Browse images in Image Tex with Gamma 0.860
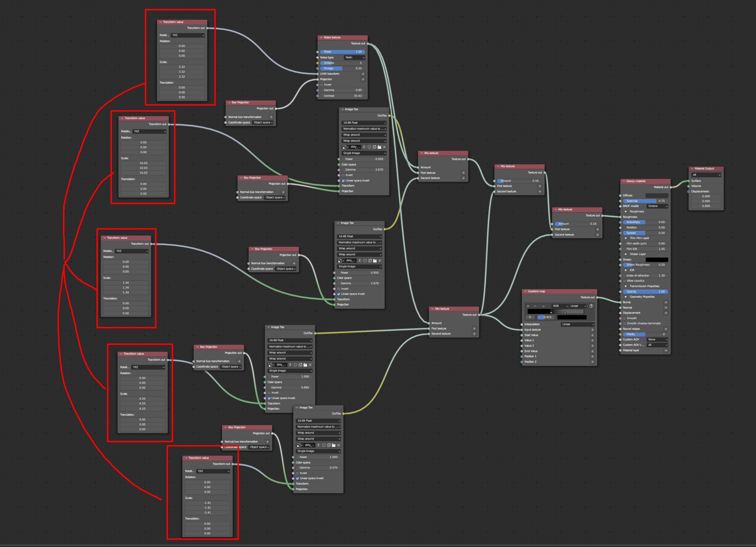This screenshot has width=756, height=547. (271, 365)
